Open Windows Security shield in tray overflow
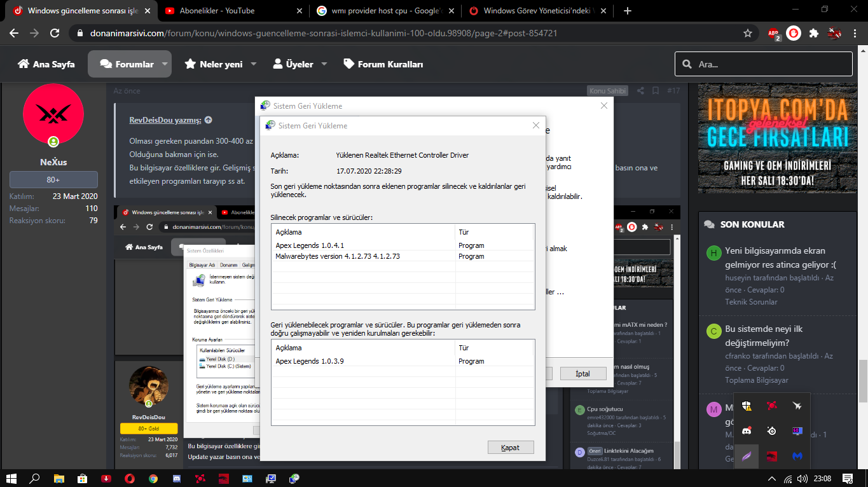 pyautogui.click(x=747, y=405)
